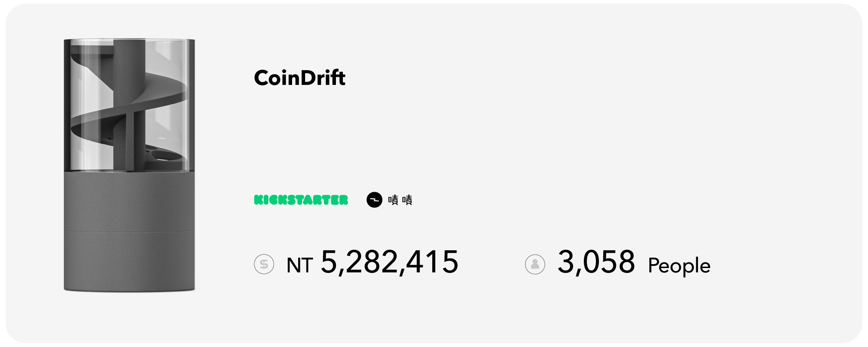Select the 5,282,415 funding amount
Image resolution: width=868 pixels, height=347 pixels.
point(389,262)
